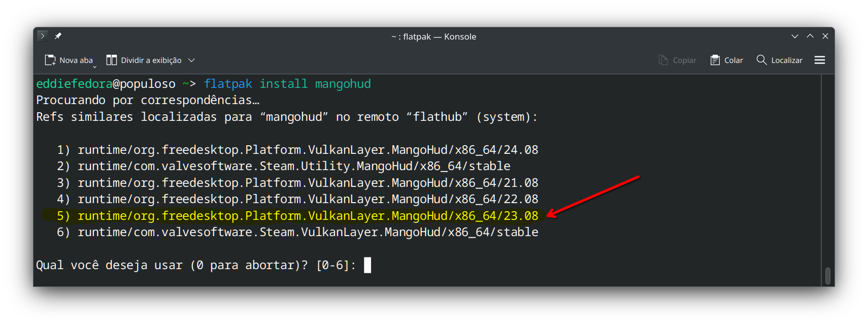Click the flatpak install mangohud command text

[287, 84]
